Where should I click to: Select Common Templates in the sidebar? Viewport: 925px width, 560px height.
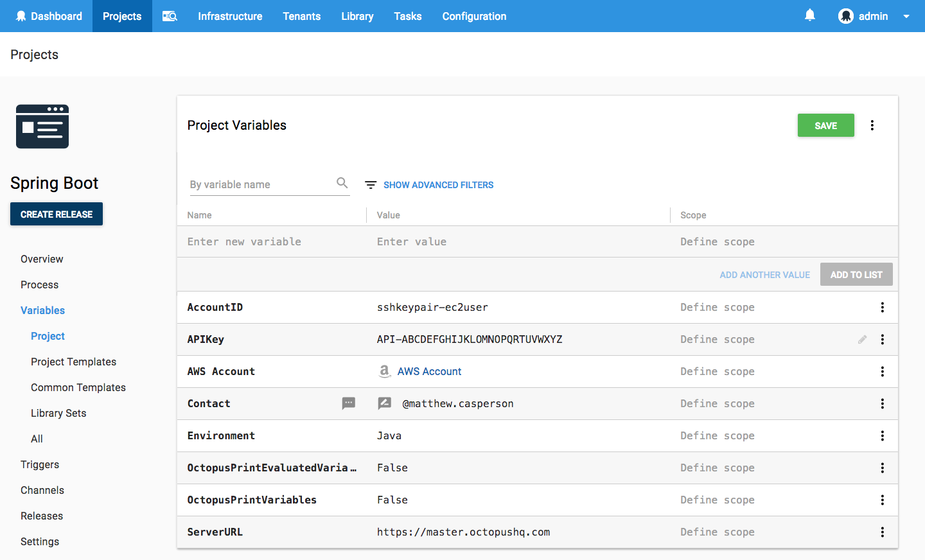click(78, 387)
